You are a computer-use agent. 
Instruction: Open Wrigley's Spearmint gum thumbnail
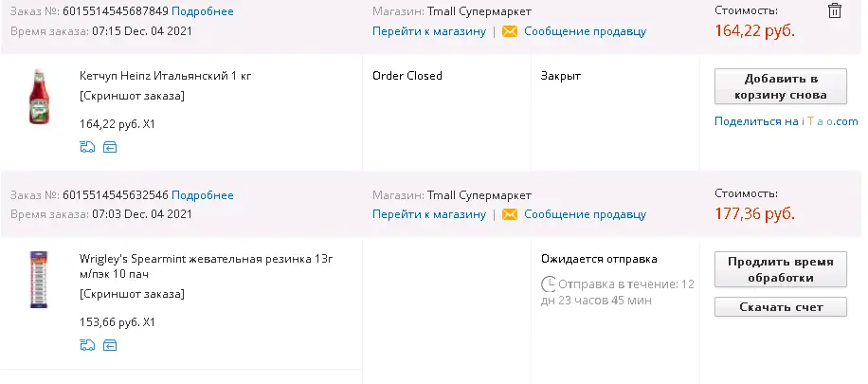39,280
